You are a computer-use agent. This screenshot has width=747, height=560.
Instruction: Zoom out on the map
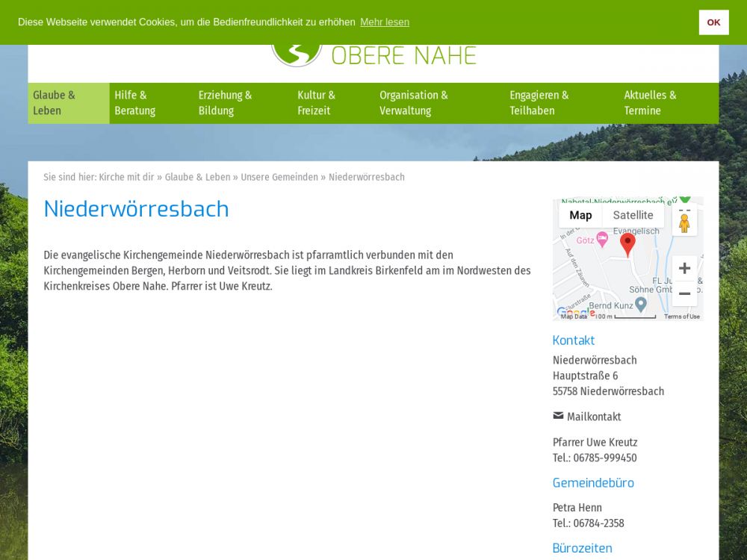click(x=684, y=293)
